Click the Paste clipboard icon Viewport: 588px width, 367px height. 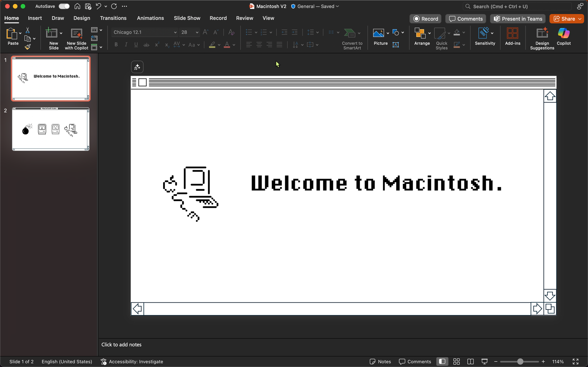pyautogui.click(x=12, y=34)
